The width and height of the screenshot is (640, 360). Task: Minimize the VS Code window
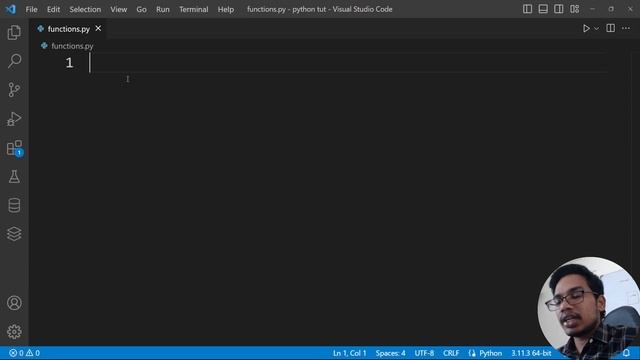point(592,9)
